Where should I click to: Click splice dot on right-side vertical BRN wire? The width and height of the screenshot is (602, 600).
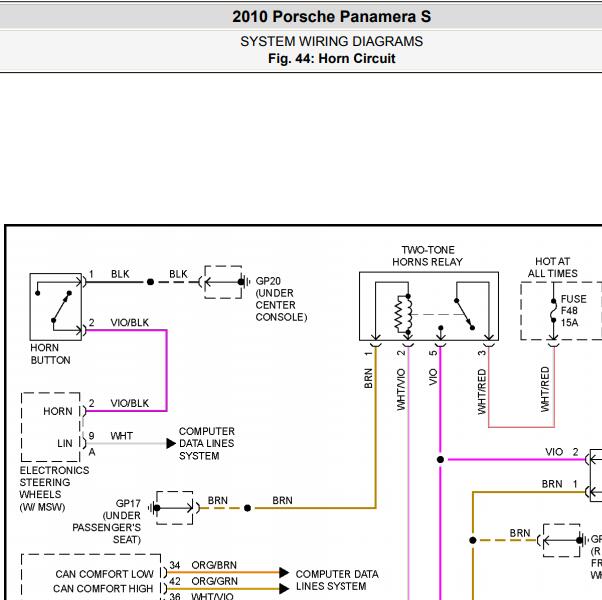(473, 540)
